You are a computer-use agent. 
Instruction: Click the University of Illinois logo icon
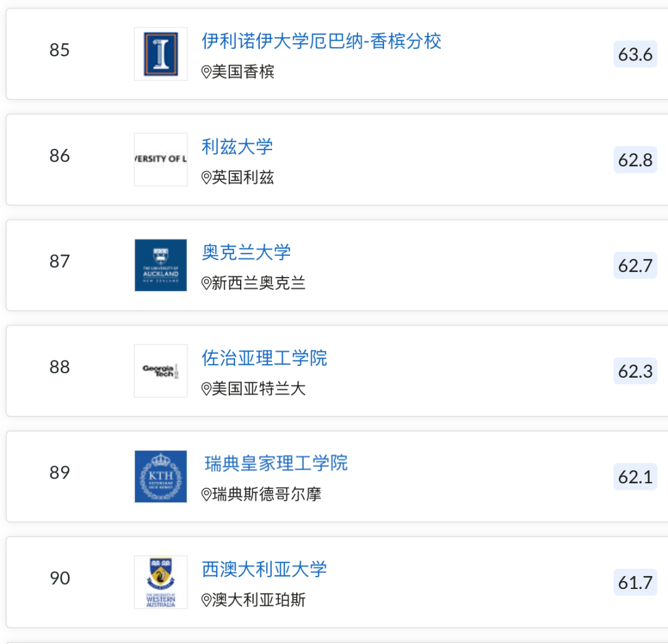click(x=161, y=54)
